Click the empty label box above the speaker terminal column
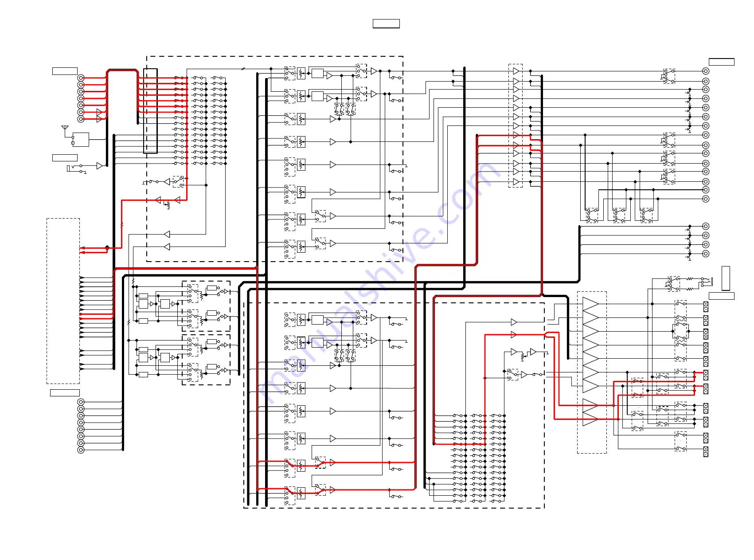This screenshot has height=560, width=754. click(x=721, y=296)
